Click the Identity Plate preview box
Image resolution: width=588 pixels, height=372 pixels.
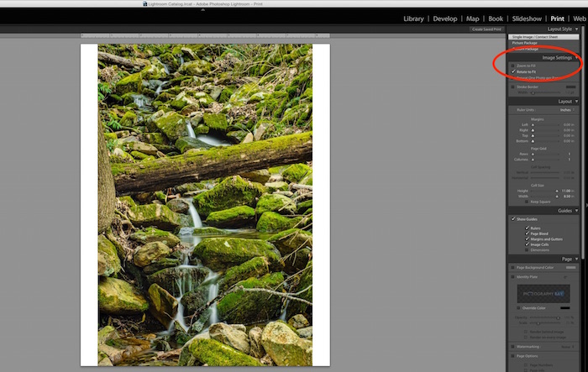545,293
